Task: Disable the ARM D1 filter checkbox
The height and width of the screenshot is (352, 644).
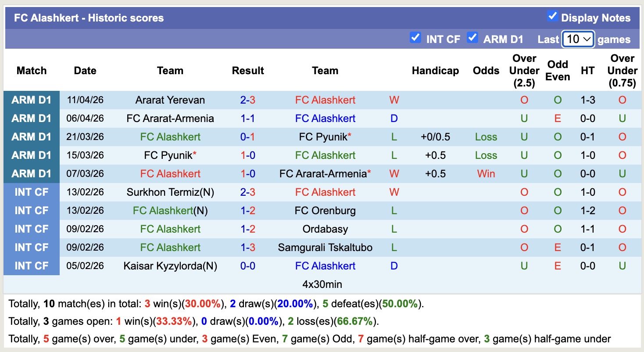Action: coord(472,38)
